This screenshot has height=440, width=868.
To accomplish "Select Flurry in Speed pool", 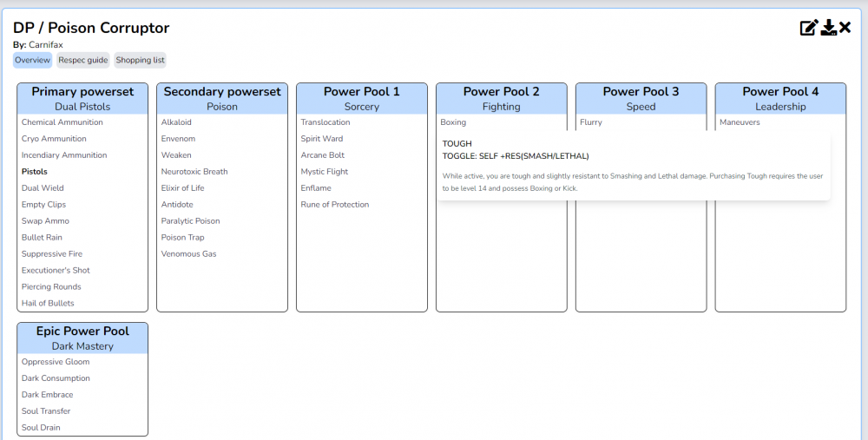I will coord(591,122).
